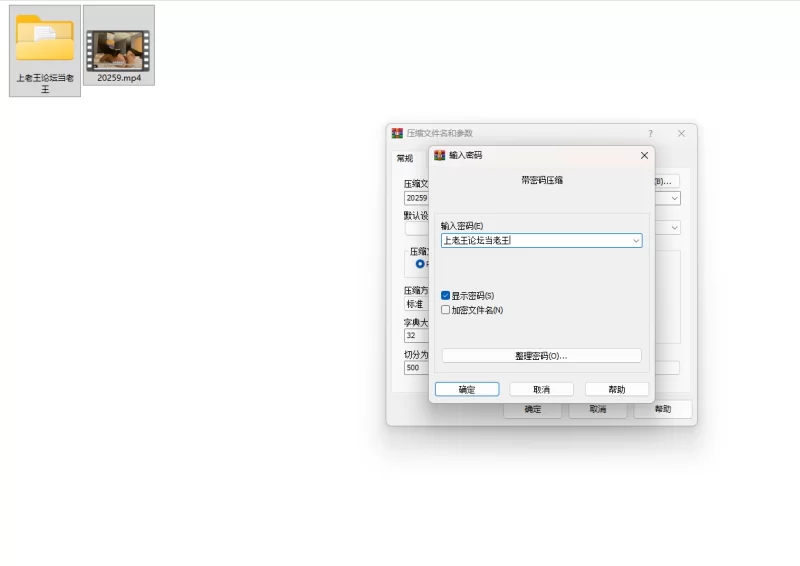Close the 输入密码 dialog with X
This screenshot has width=800, height=566.
pyautogui.click(x=644, y=155)
